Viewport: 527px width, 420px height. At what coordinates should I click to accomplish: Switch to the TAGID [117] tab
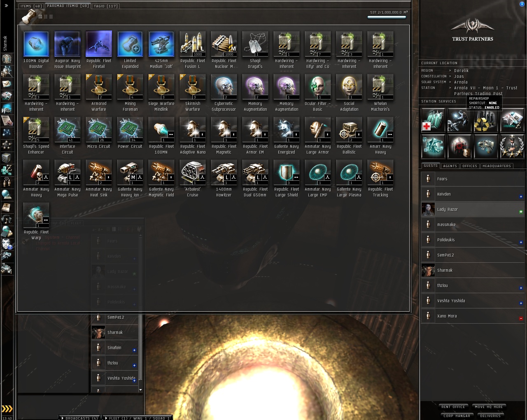106,6
